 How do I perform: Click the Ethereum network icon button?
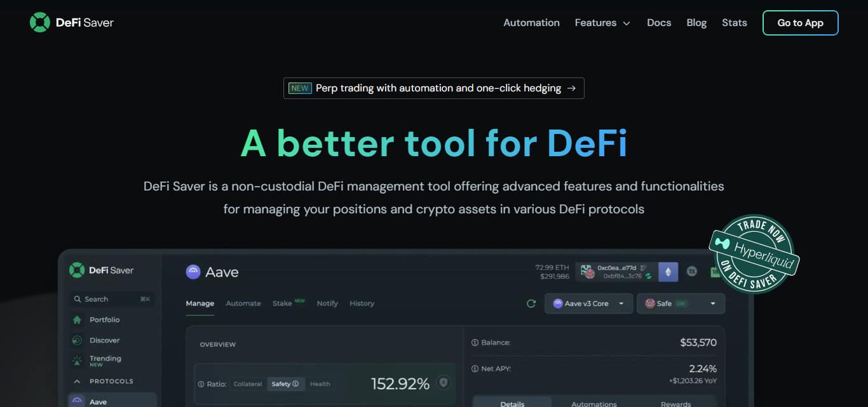[668, 272]
